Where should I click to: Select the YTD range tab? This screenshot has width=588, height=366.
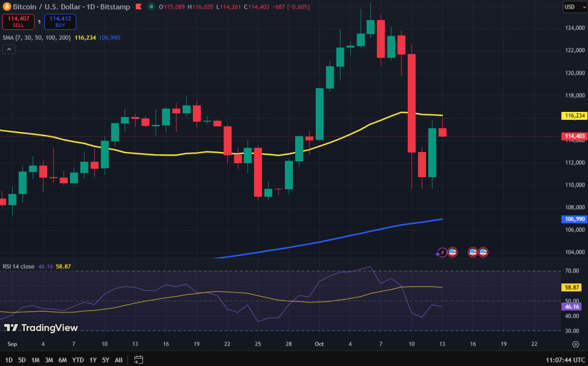[x=77, y=360]
